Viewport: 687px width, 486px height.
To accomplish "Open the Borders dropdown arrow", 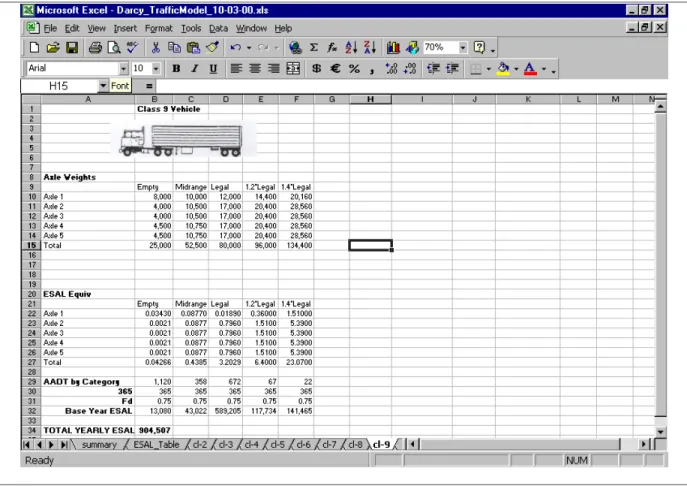I will 489,69.
